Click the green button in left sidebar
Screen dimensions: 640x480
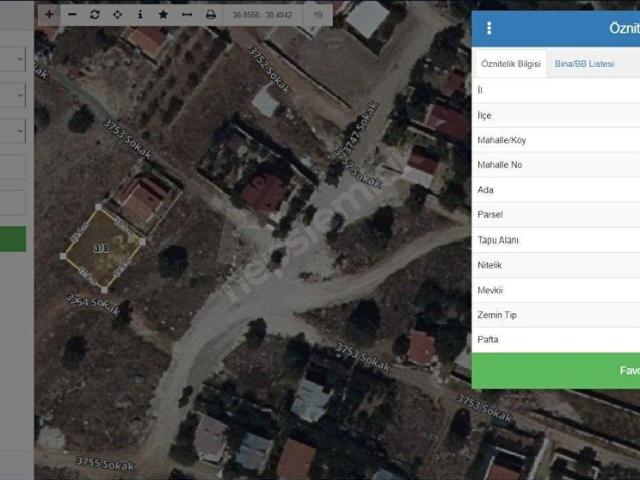click(13, 239)
